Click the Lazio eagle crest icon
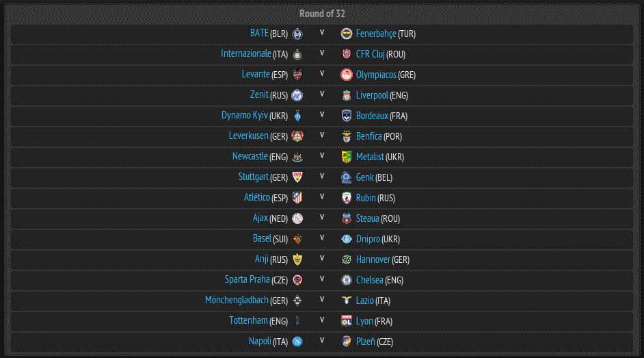Viewport: 644px width, 358px height. (347, 301)
